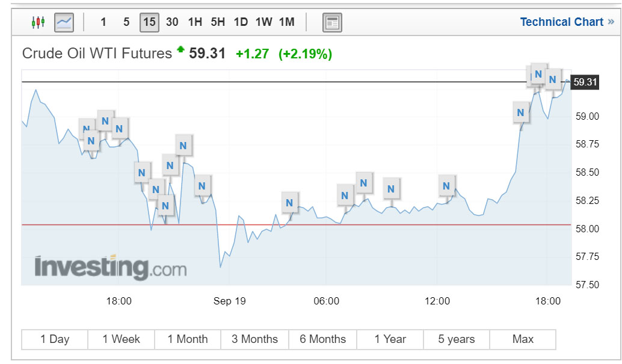Show the 1 Year range
The image size is (622, 364).
[x=390, y=339]
